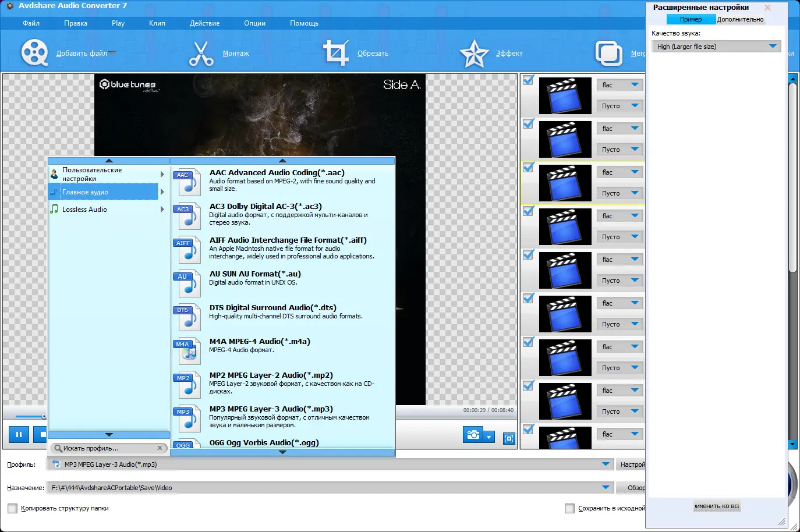
Task: Expand the sound quality dropdown
Action: [x=773, y=47]
